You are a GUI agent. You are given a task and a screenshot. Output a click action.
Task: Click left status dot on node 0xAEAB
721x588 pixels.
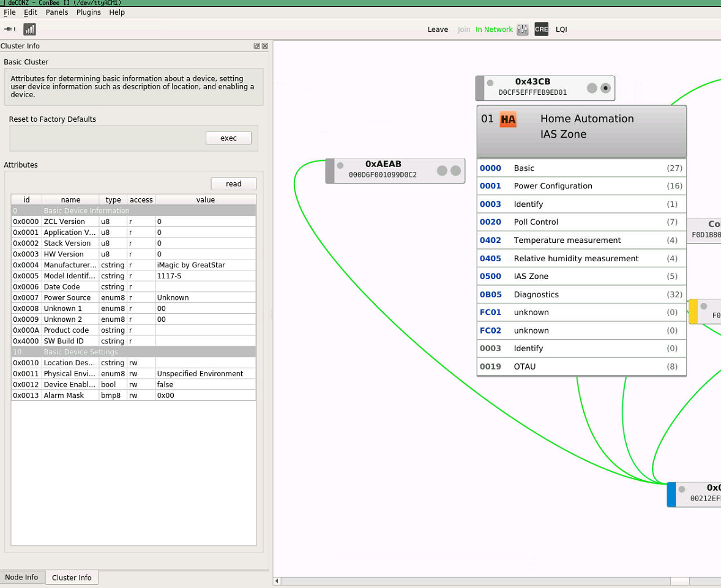click(340, 165)
